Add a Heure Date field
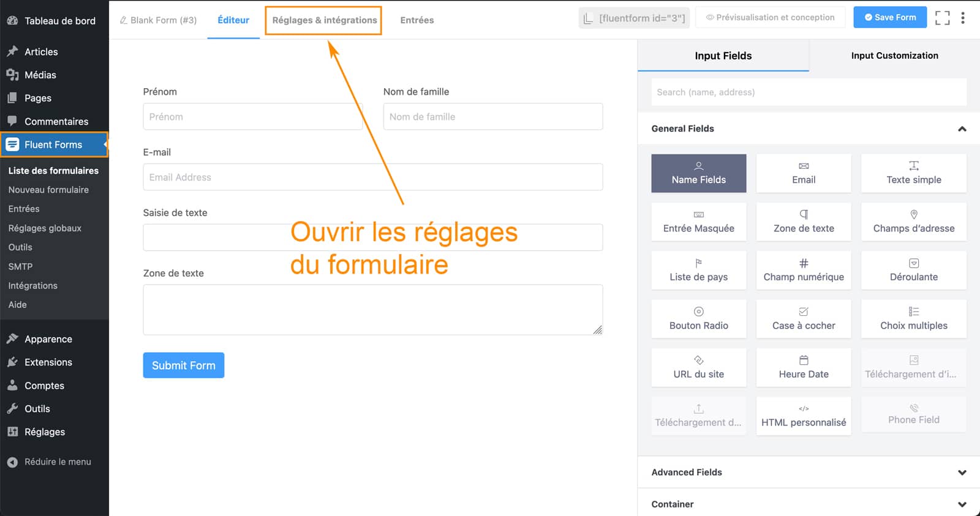This screenshot has width=980, height=516. pyautogui.click(x=804, y=367)
